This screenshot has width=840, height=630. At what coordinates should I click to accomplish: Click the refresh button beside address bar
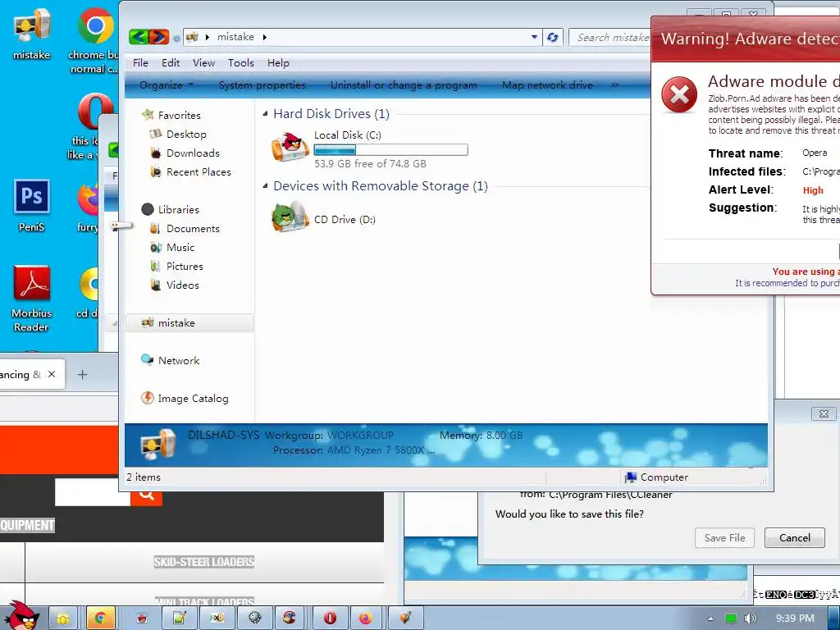552,37
